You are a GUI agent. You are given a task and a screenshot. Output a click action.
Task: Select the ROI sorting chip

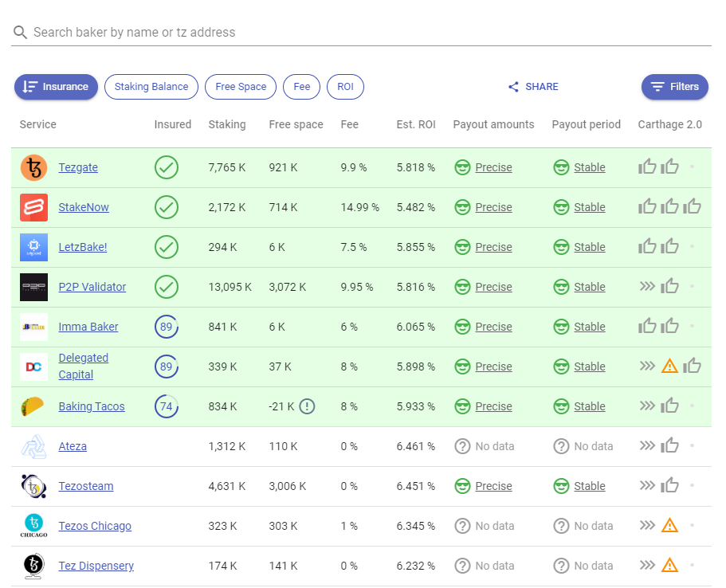coord(345,87)
